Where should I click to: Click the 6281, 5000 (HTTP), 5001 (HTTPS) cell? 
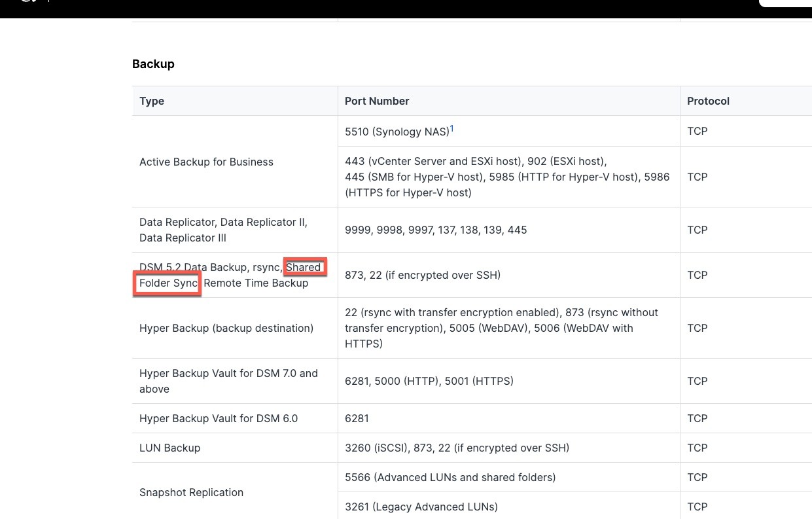[429, 381]
